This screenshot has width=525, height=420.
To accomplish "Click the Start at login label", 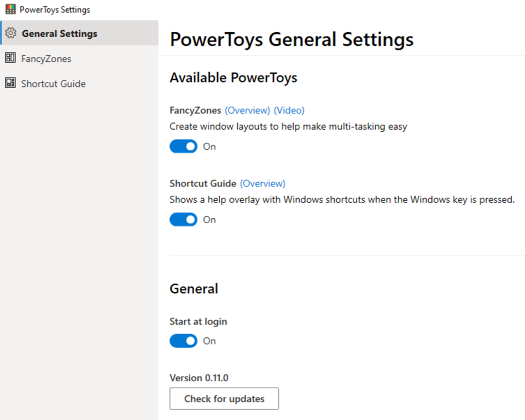I will pos(198,322).
